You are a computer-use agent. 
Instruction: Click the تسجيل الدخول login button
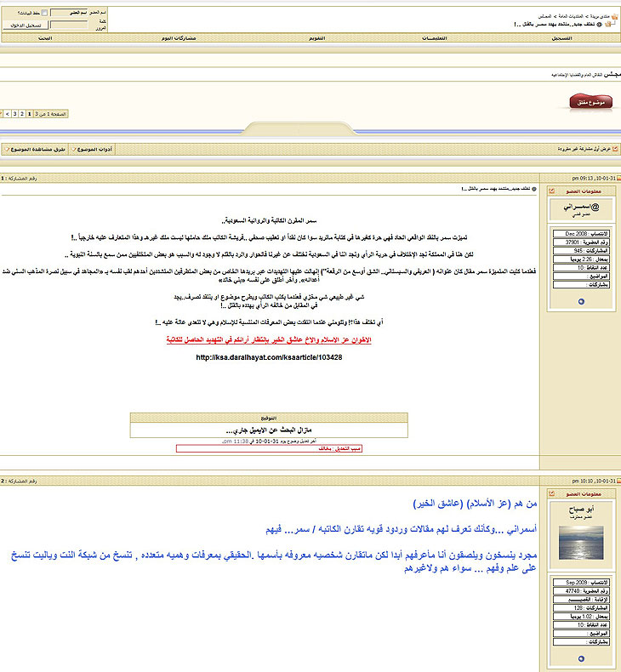[x=26, y=26]
